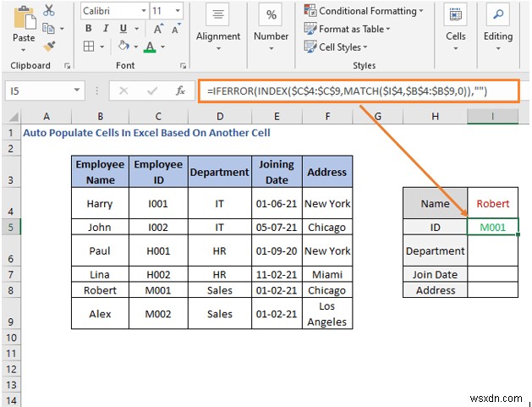Decrease font size with small A
Image resolution: width=532 pixels, height=407 pixels.
click(x=176, y=30)
